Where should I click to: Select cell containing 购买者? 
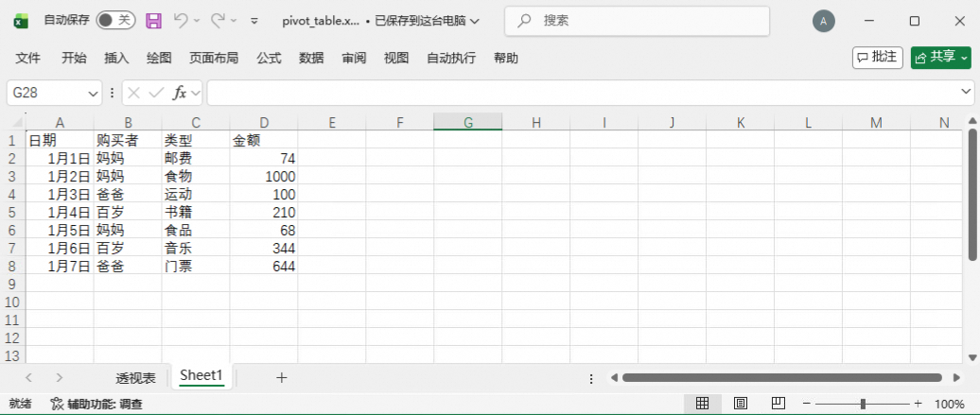[128, 140]
